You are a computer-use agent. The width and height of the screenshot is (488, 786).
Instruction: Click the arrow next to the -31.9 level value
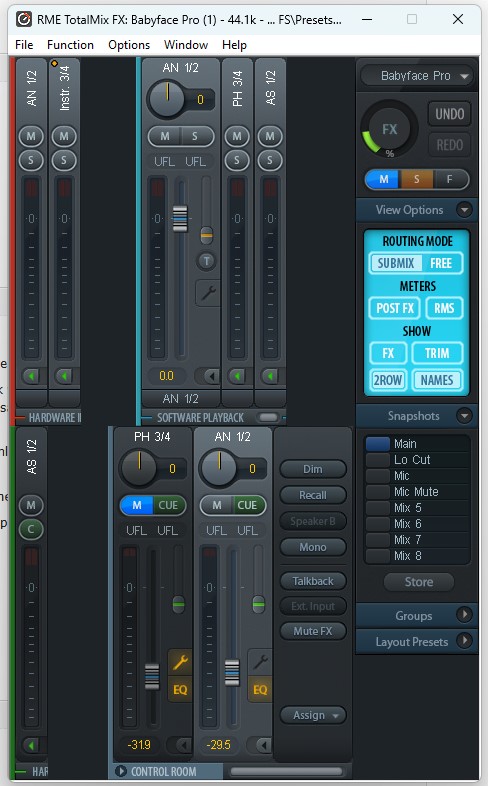(182, 745)
